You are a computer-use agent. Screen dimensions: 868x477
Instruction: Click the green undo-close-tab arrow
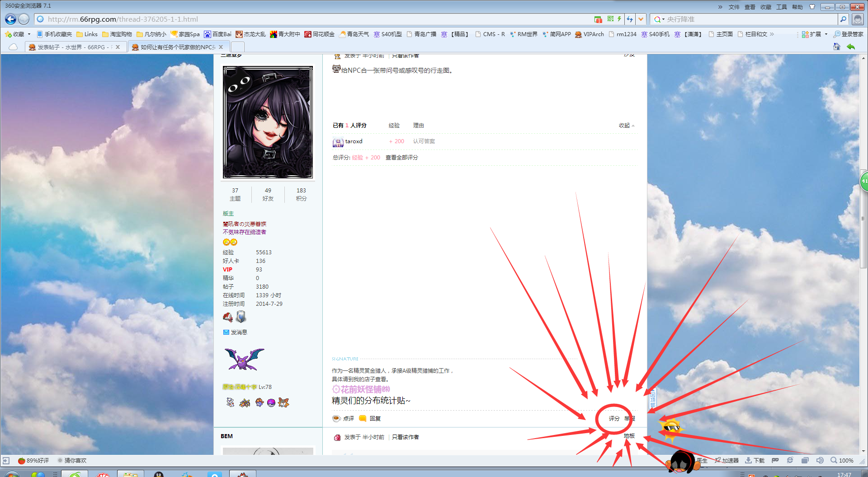[851, 47]
